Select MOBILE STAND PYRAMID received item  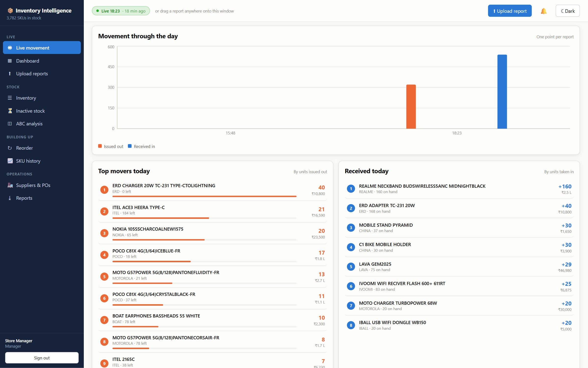[459, 228]
